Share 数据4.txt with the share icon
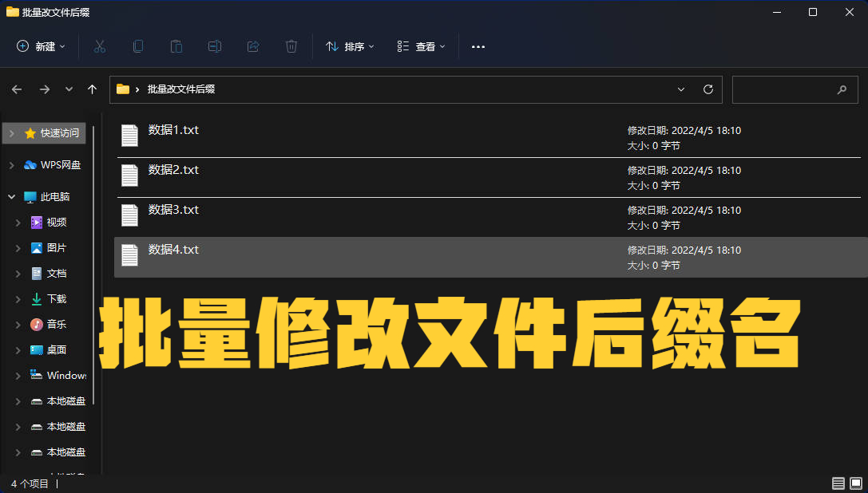This screenshot has width=868, height=493. [x=252, y=46]
